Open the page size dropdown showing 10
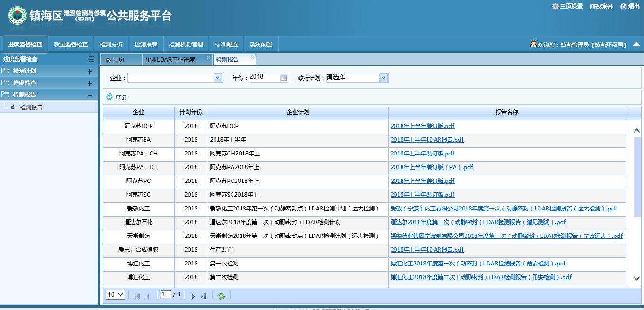Screen dimensions: 644x310 pyautogui.click(x=115, y=295)
